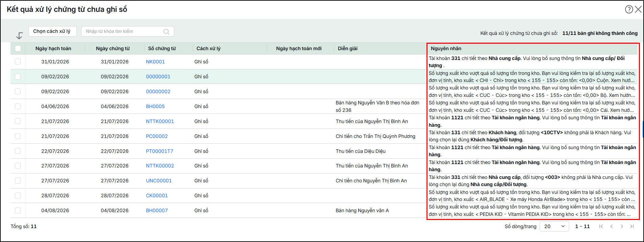Click the 'Tổng số: 11' total label
This screenshot has width=644, height=242.
click(24, 226)
